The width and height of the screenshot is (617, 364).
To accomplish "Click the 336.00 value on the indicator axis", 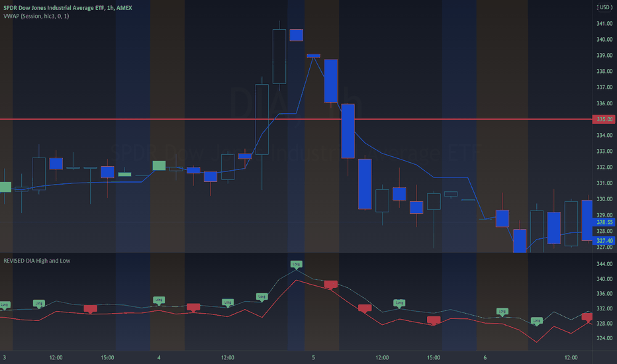I will (x=604, y=294).
